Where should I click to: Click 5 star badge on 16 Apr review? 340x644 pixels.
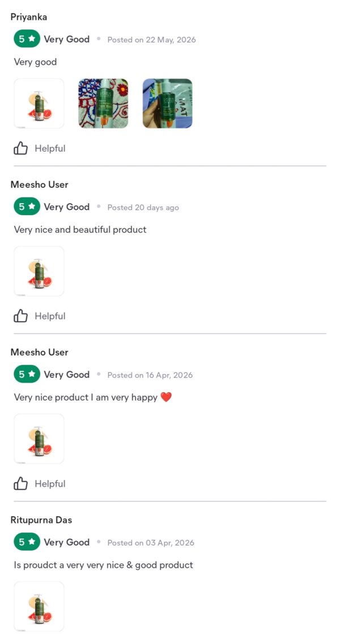tap(27, 374)
